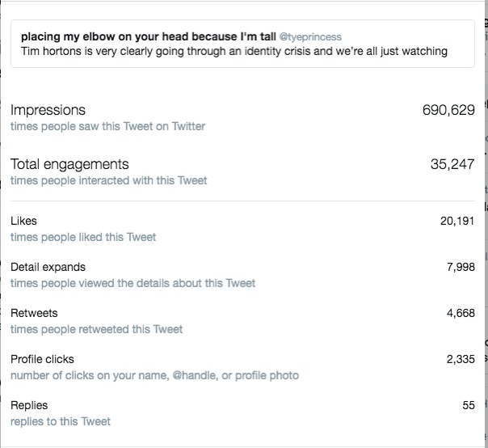Select the Total engagements heading

click(x=69, y=164)
